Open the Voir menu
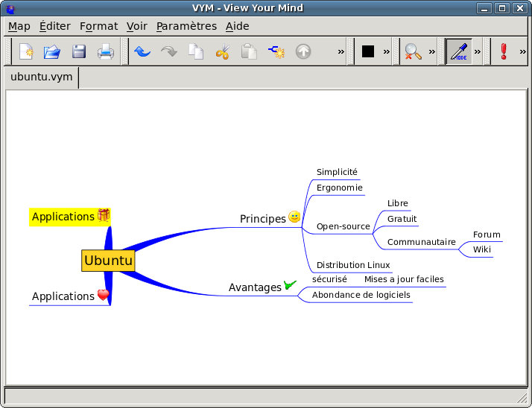The width and height of the screenshot is (532, 408). pyautogui.click(x=137, y=26)
